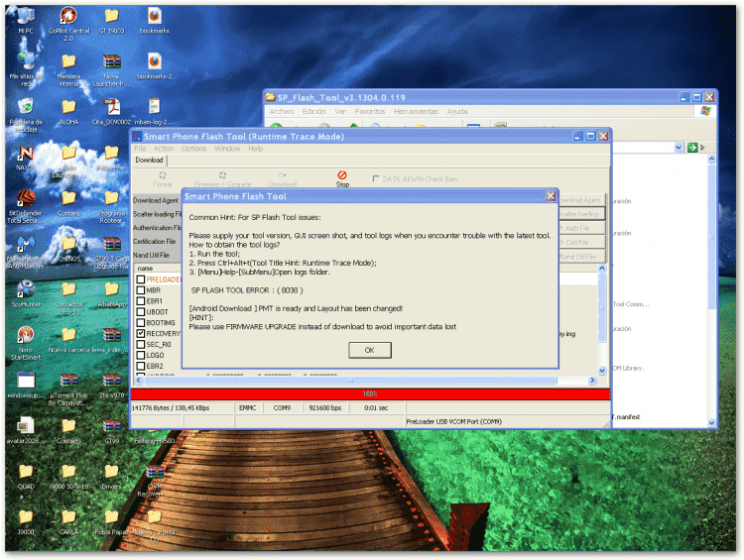This screenshot has width=744, height=560.
Task: Click the Cert File button
Action: point(581,242)
